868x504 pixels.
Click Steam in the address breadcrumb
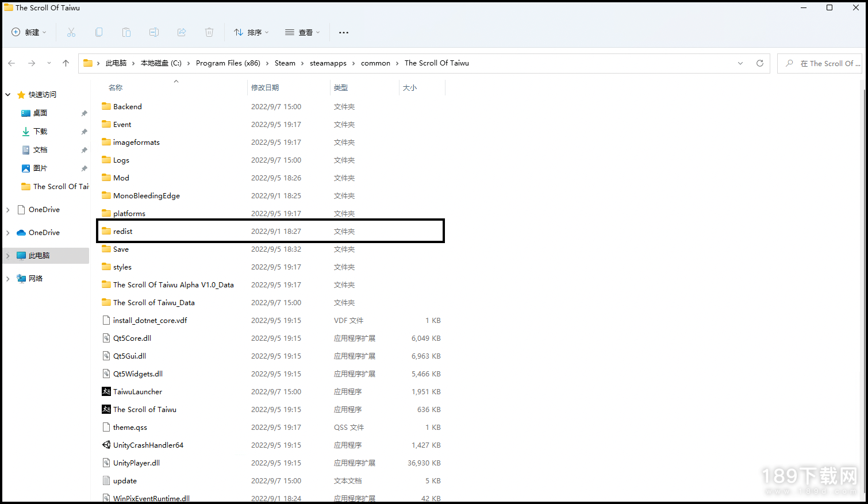click(285, 63)
